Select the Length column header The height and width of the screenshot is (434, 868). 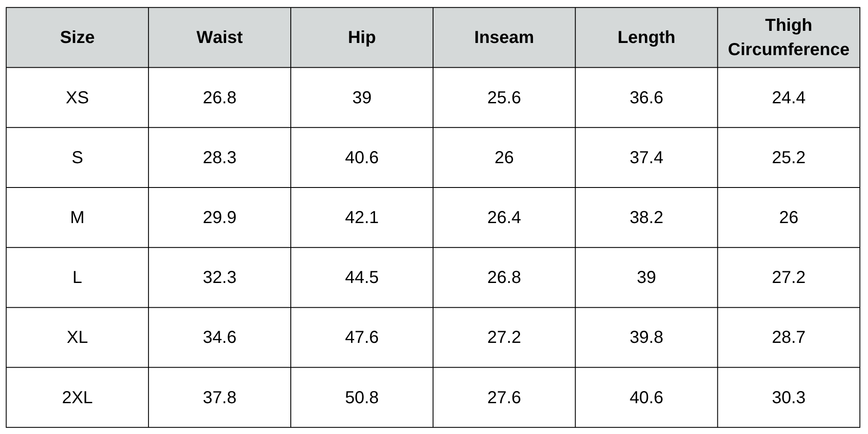(x=646, y=37)
